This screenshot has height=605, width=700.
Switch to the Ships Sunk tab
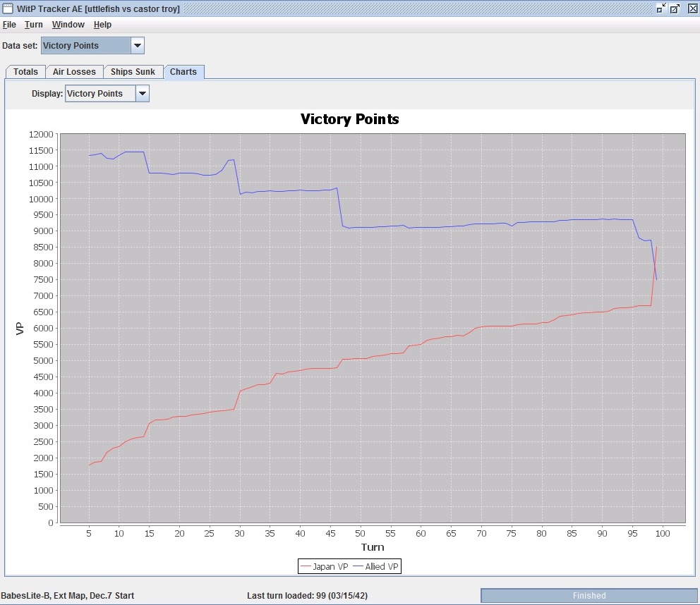[133, 72]
